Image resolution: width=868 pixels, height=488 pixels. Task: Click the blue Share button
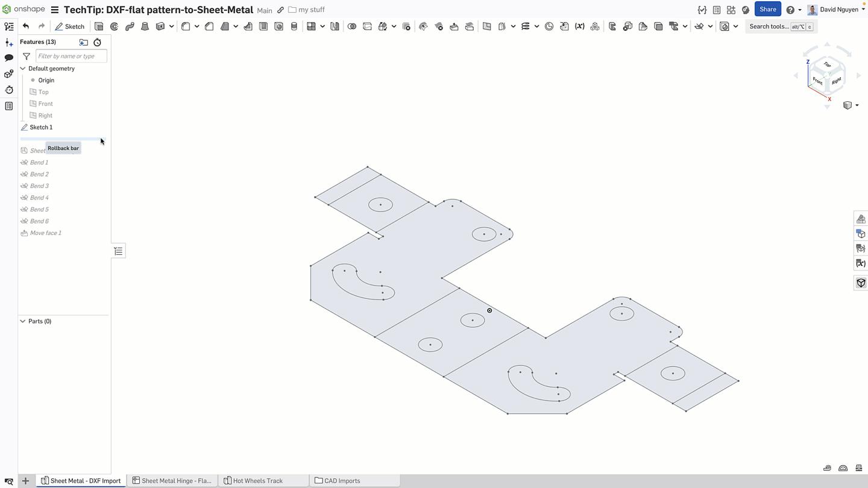coord(767,10)
